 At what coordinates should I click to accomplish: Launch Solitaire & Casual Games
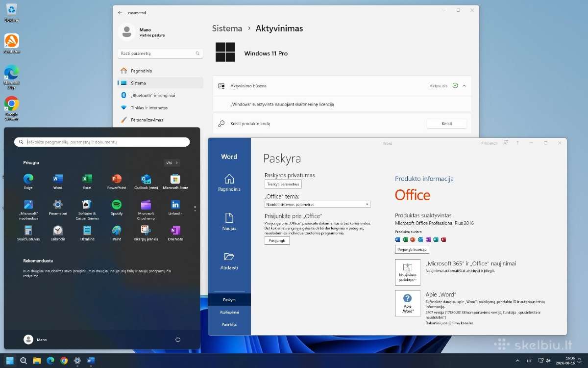87,210
